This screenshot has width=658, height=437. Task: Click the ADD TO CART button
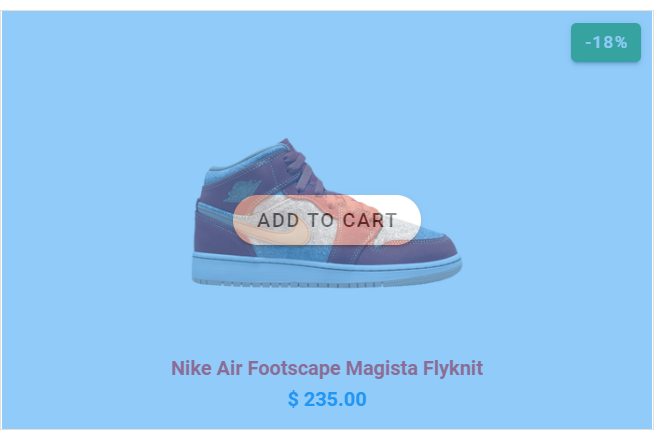(x=327, y=220)
